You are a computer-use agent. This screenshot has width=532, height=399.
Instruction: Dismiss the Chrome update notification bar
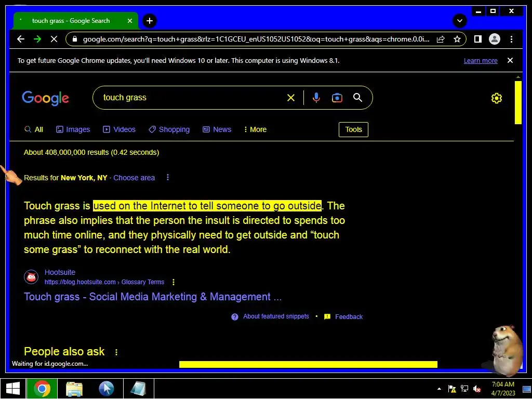coord(510,60)
